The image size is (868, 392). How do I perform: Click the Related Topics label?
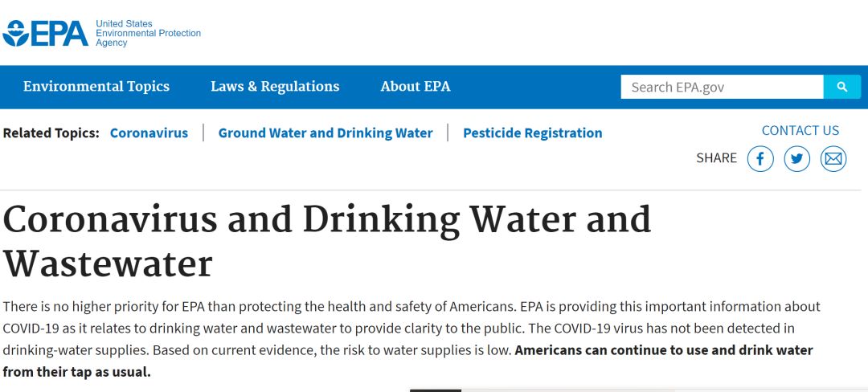click(x=51, y=133)
